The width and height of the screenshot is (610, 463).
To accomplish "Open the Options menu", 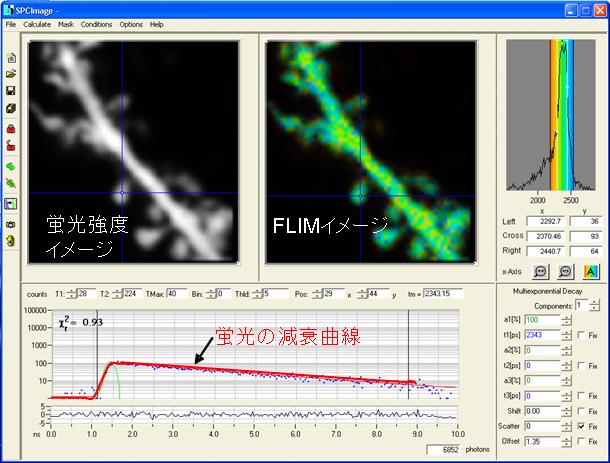I will 131,24.
